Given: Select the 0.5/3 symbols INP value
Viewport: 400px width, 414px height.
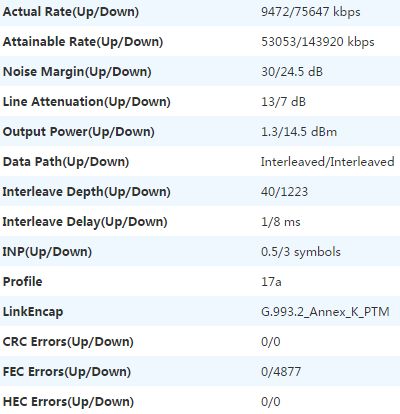Looking at the screenshot, I should click(301, 252).
